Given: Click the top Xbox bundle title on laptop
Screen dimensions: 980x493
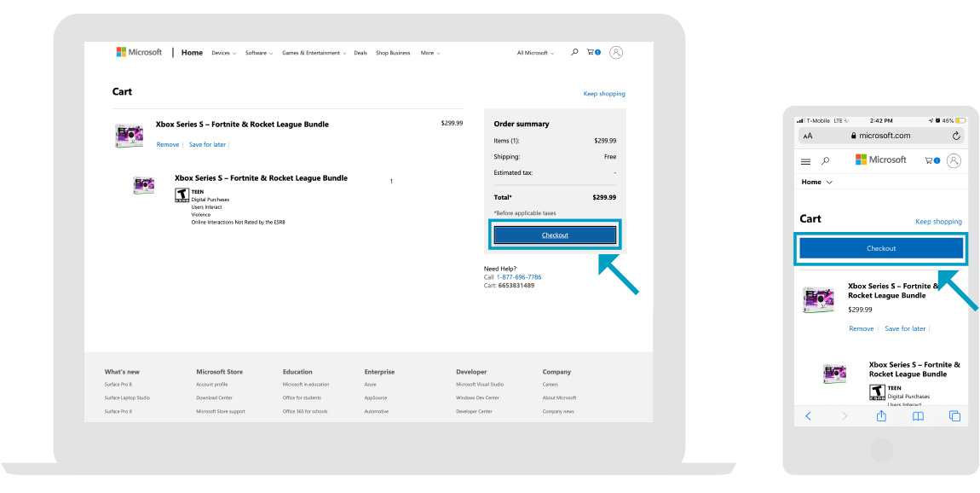Looking at the screenshot, I should click(242, 125).
